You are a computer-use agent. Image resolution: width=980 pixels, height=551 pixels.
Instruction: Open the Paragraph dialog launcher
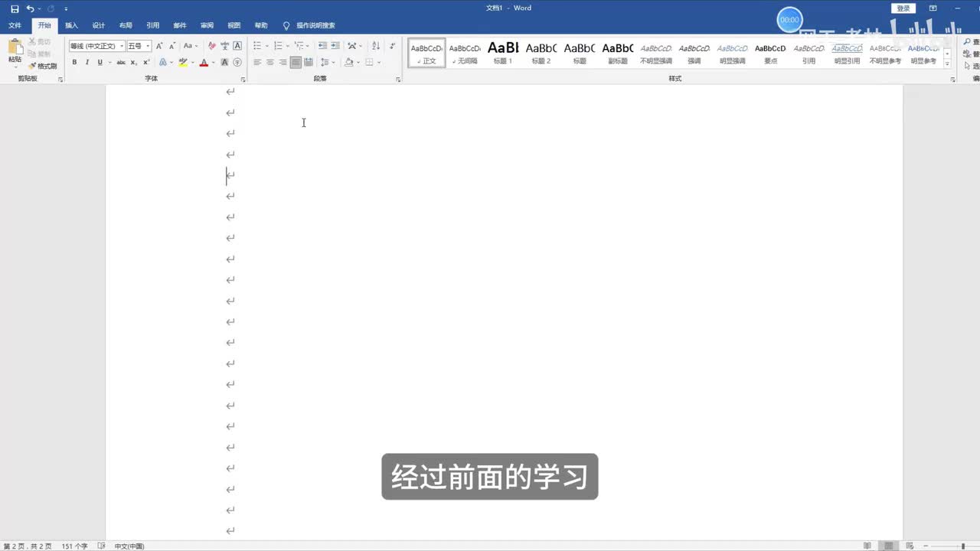398,79
